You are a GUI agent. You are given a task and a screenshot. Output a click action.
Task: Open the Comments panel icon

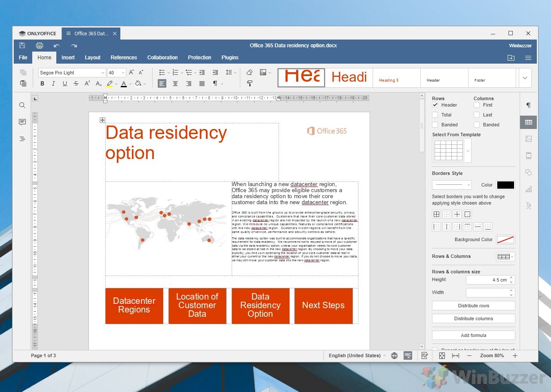point(22,122)
